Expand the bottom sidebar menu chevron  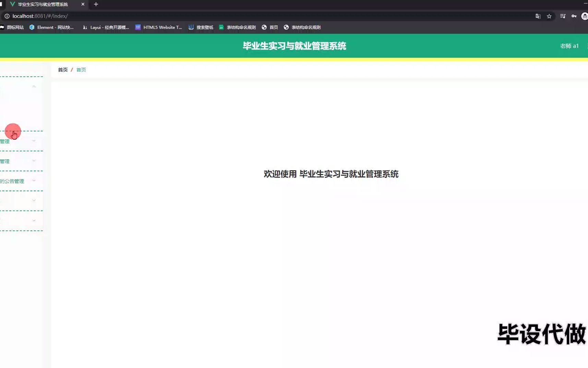coord(34,220)
